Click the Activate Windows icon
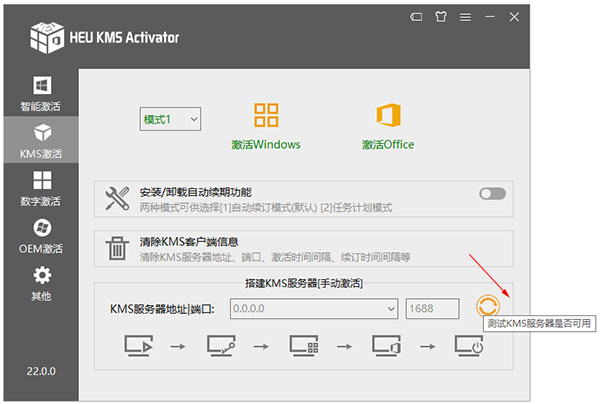Viewport: 600px width, 404px height. pos(266,114)
